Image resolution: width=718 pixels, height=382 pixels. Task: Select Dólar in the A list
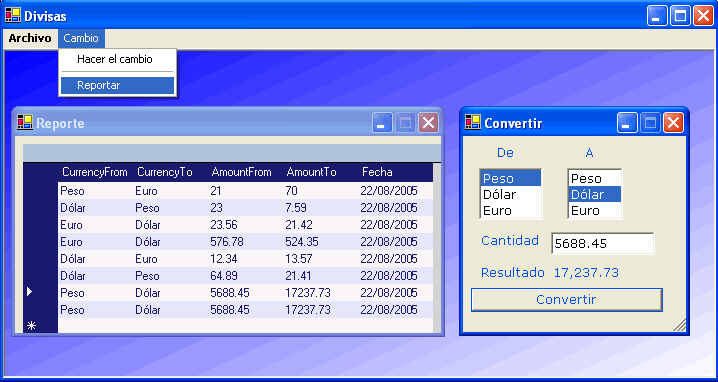(595, 194)
